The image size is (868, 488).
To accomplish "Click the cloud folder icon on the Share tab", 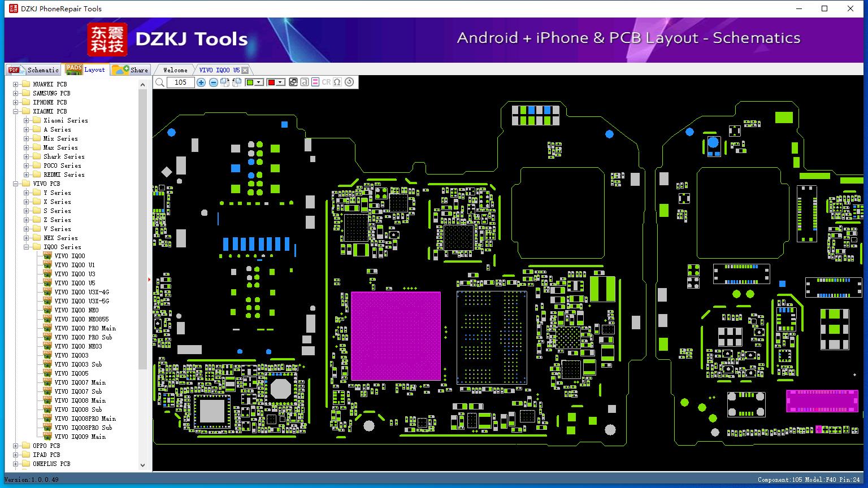I will pyautogui.click(x=120, y=70).
